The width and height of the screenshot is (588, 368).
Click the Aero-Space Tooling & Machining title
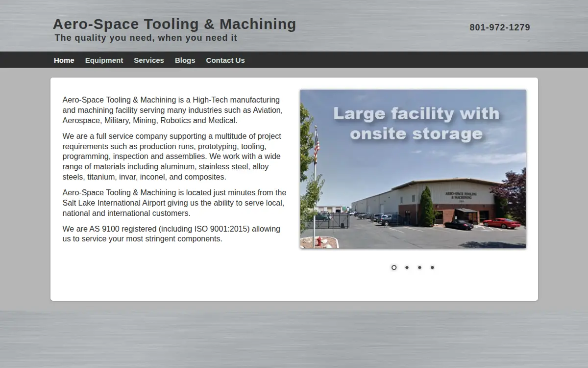coord(174,24)
